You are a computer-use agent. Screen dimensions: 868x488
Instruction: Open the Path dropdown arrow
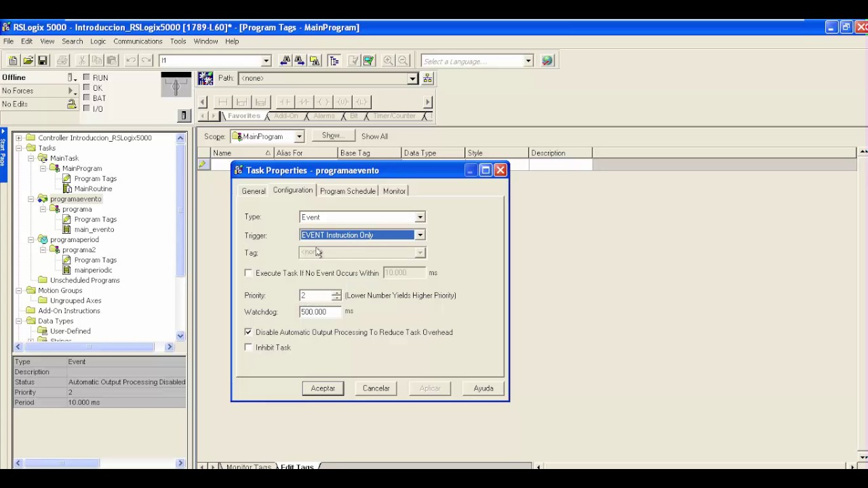(x=412, y=79)
